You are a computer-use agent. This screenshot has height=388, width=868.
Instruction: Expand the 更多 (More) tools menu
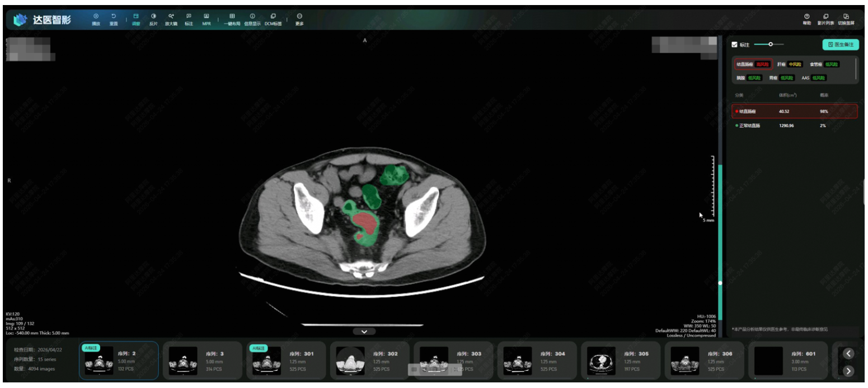299,19
